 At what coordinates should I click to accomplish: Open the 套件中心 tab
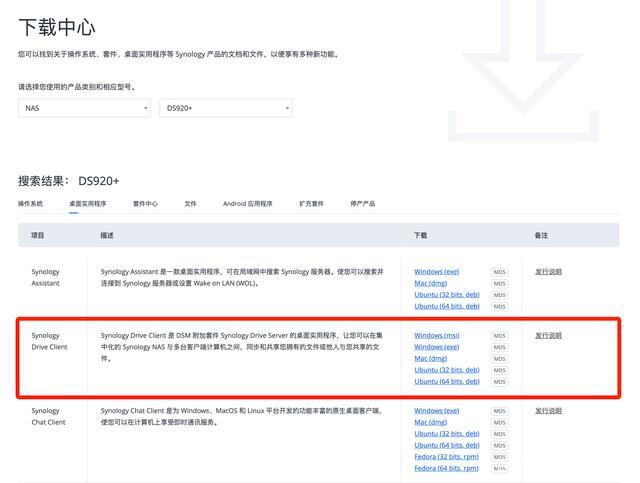[x=145, y=203]
